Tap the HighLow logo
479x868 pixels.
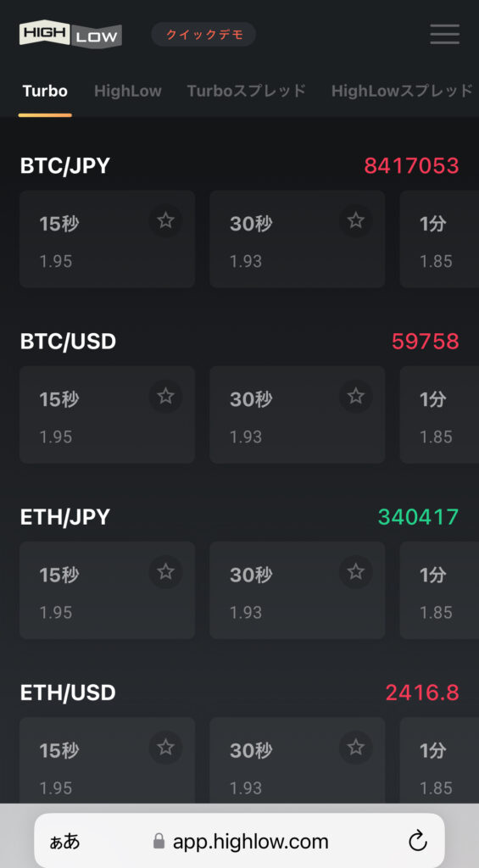click(x=70, y=34)
